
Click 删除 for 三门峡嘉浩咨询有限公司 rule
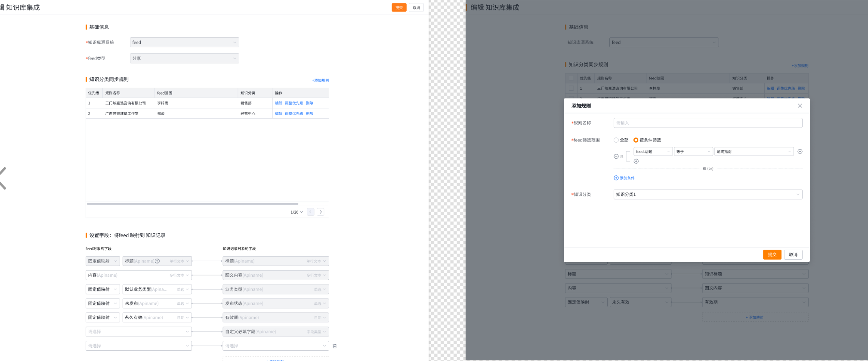309,103
